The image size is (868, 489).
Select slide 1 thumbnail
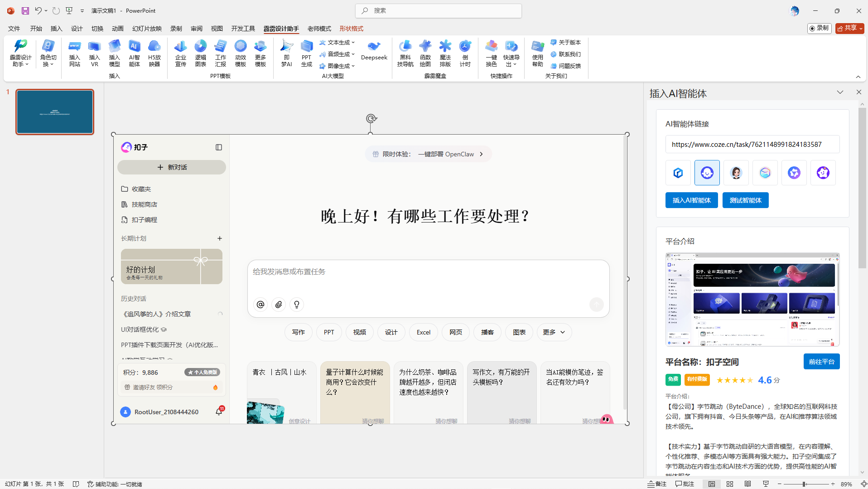55,112
